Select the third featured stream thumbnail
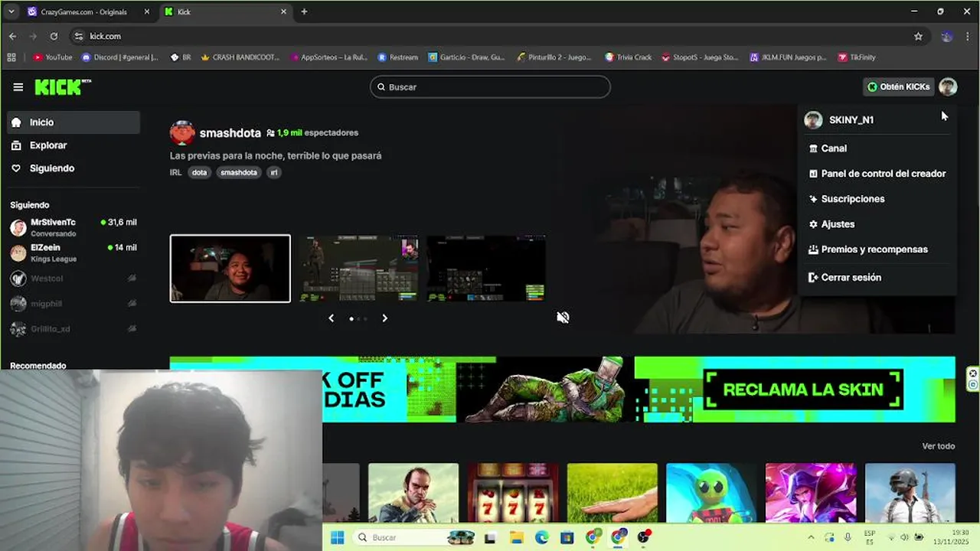The image size is (980, 551). pos(486,269)
